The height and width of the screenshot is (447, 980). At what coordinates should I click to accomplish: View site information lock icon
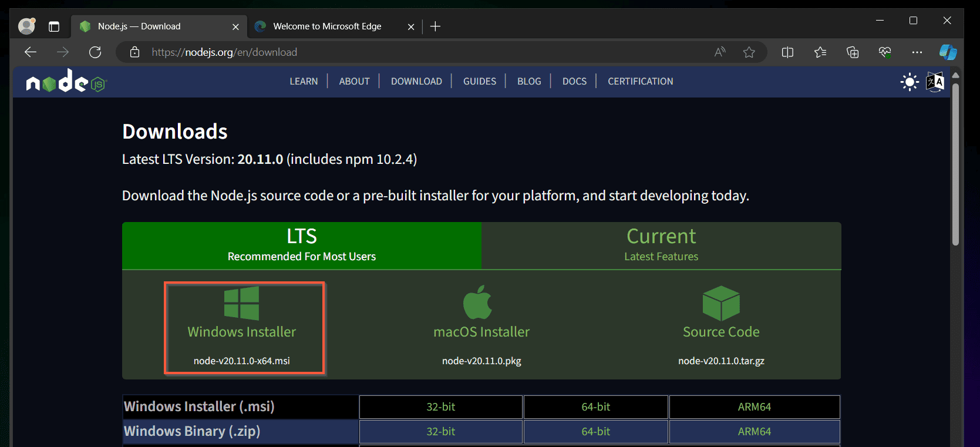(x=134, y=52)
